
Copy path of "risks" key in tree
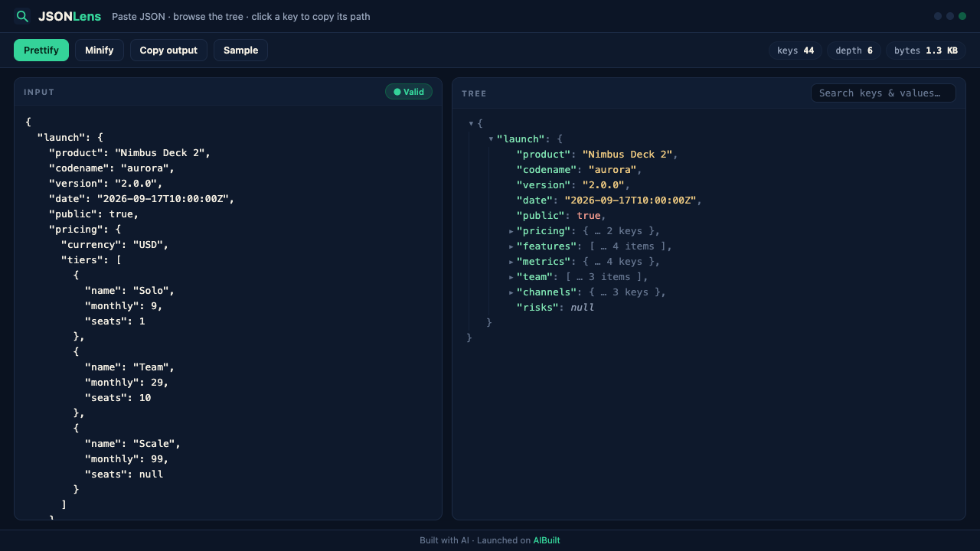click(537, 307)
